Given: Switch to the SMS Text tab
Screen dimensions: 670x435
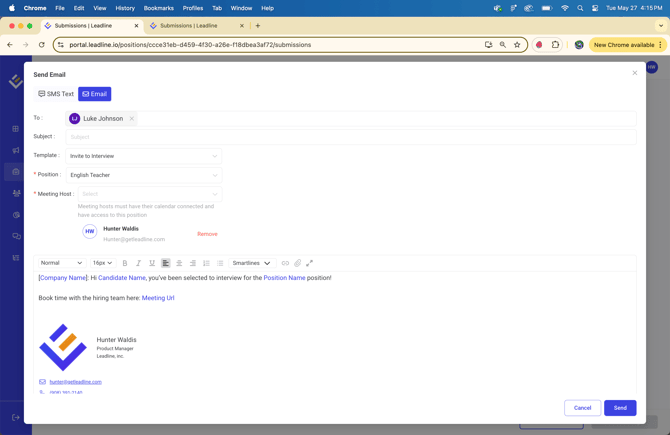Looking at the screenshot, I should coord(56,94).
